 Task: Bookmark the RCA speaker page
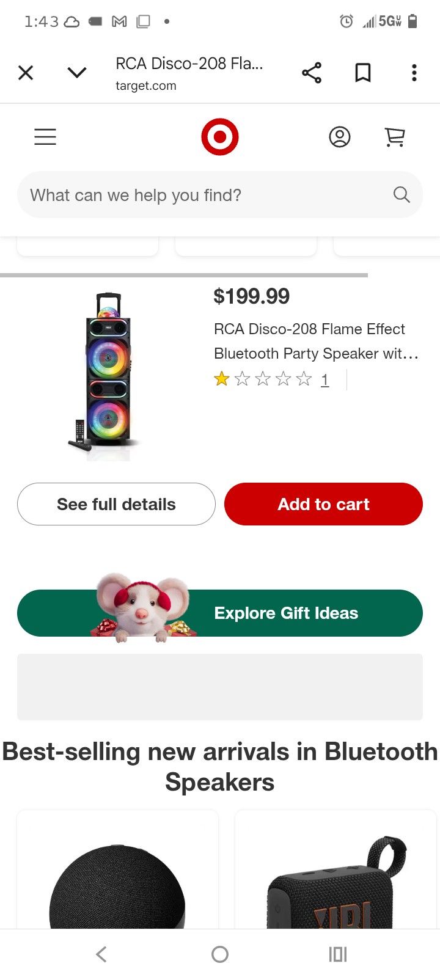tap(362, 73)
